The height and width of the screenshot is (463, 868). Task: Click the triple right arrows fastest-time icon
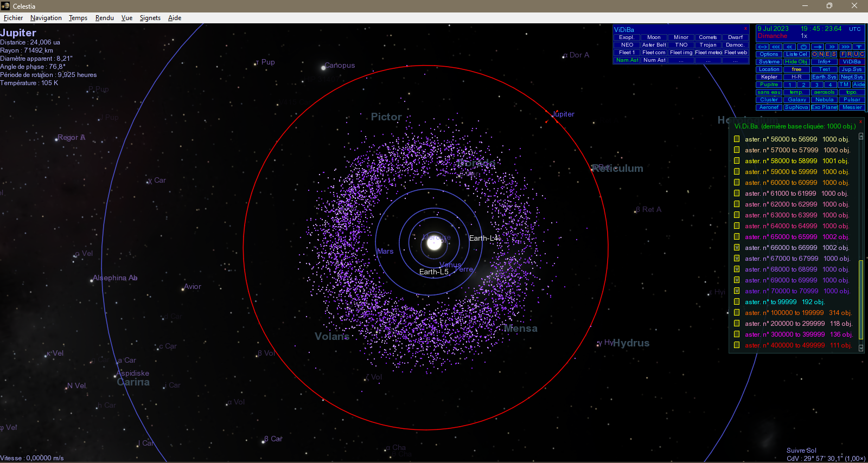coord(845,47)
